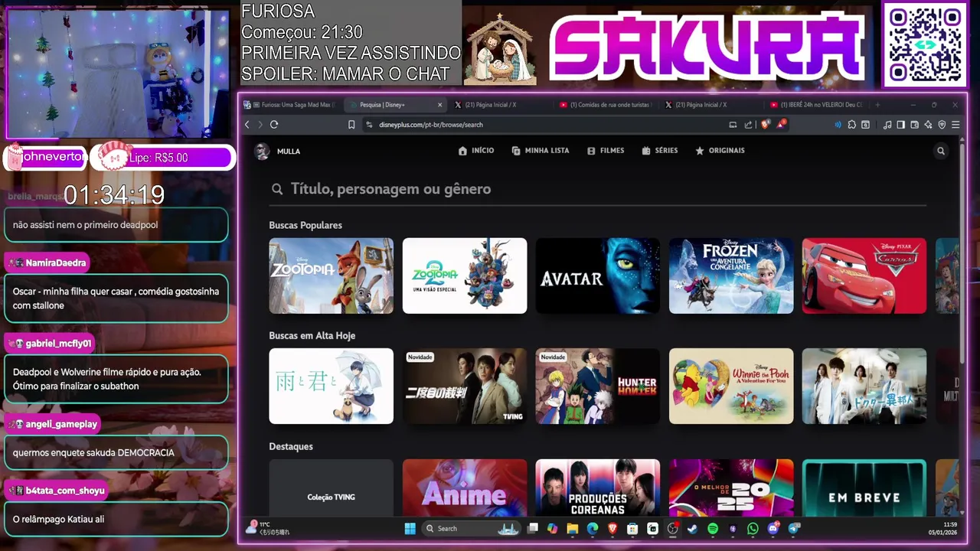The height and width of the screenshot is (551, 980).
Task: Open the Leo AI sparkle icon
Action: pyautogui.click(x=928, y=125)
